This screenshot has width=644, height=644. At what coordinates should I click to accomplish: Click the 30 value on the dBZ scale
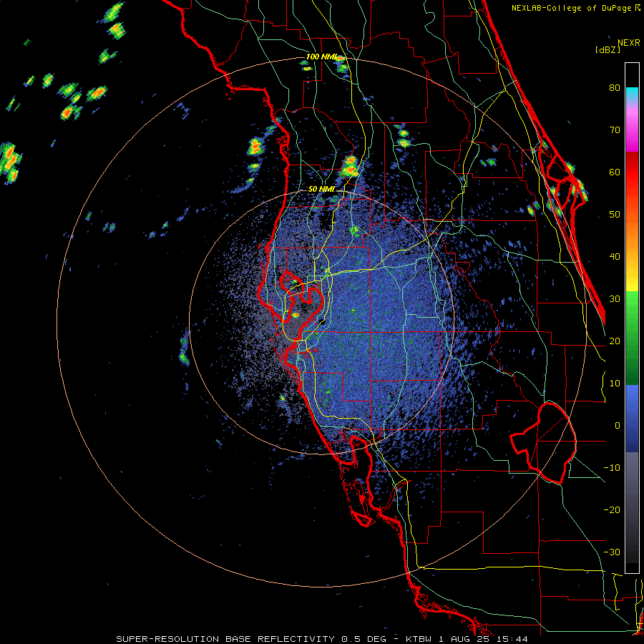(x=615, y=299)
